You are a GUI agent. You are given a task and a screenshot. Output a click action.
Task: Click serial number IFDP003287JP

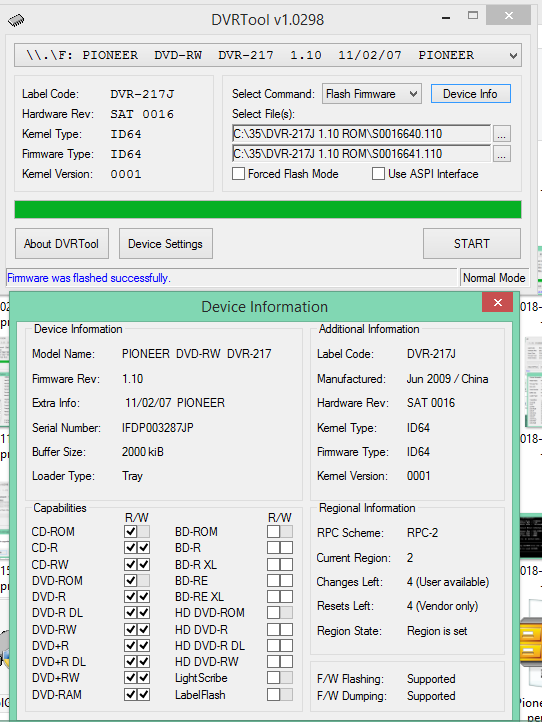[x=157, y=428]
